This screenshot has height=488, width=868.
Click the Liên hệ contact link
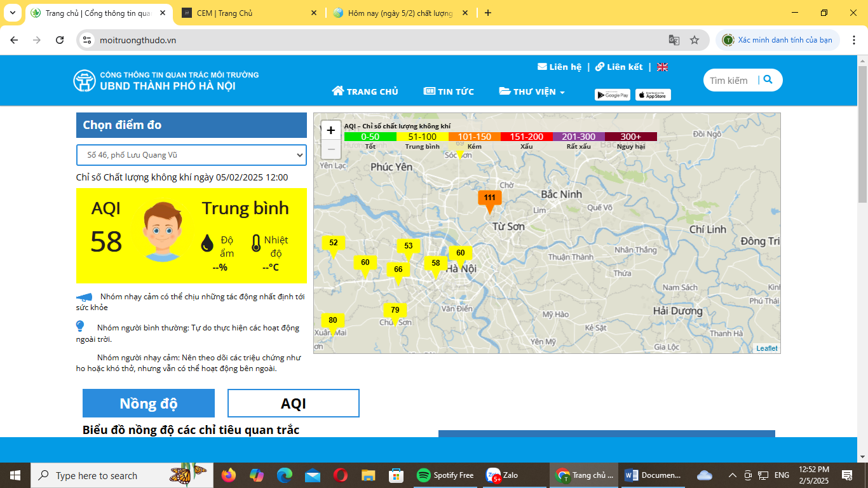(x=559, y=67)
